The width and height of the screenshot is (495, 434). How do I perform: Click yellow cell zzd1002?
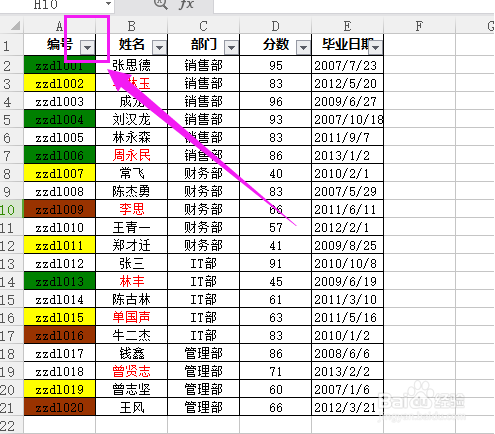60,84
